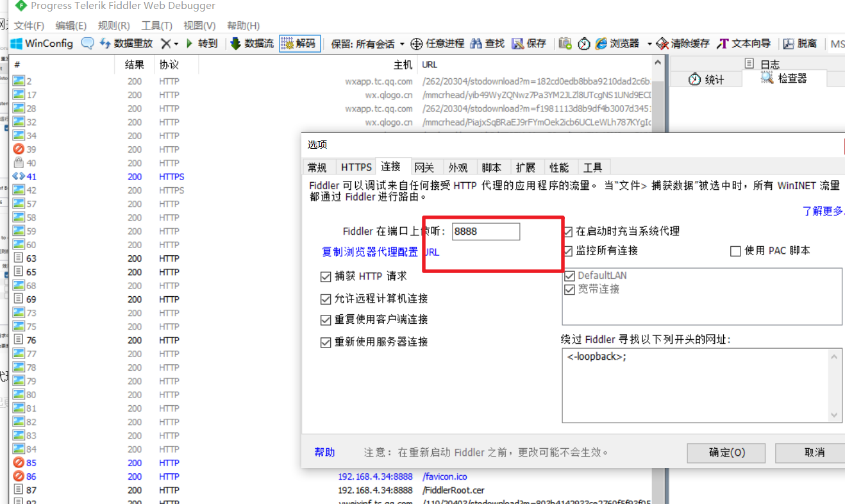The height and width of the screenshot is (504, 845).
Task: Toggle 监控所有连接 checkbox
Action: click(569, 251)
